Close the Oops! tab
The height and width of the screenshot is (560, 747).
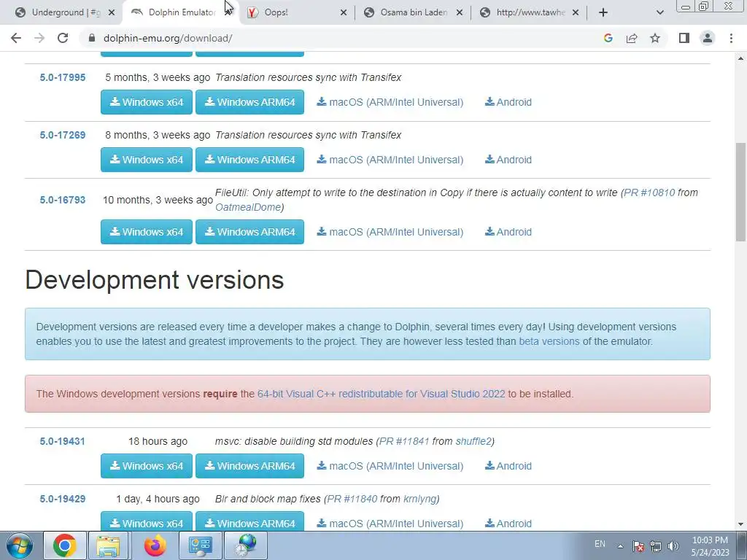pyautogui.click(x=344, y=12)
